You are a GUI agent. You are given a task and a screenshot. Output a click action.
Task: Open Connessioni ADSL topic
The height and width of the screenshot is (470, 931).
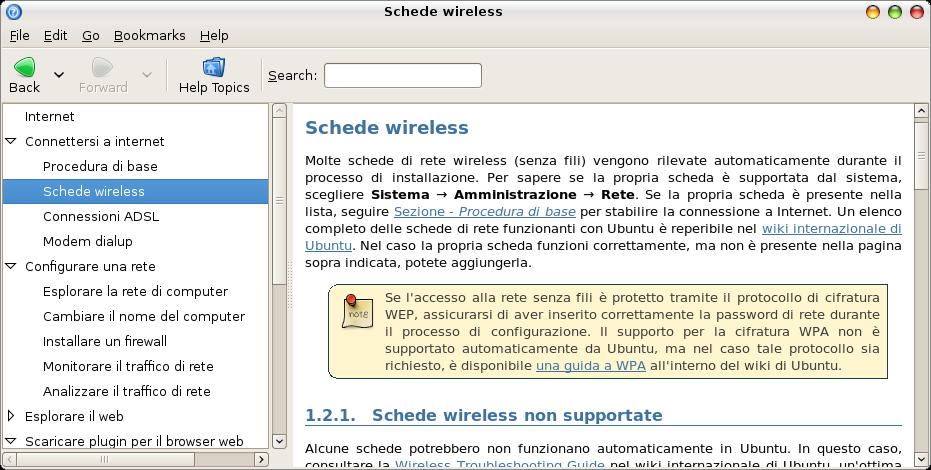[101, 216]
